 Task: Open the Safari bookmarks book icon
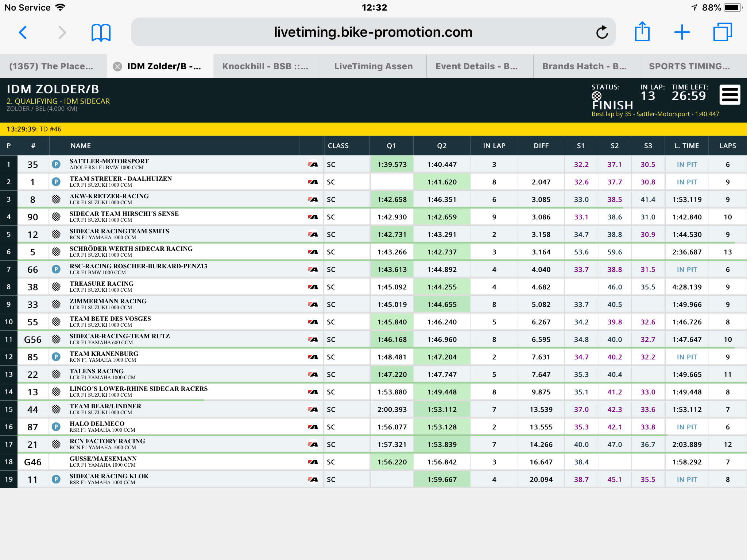(101, 32)
